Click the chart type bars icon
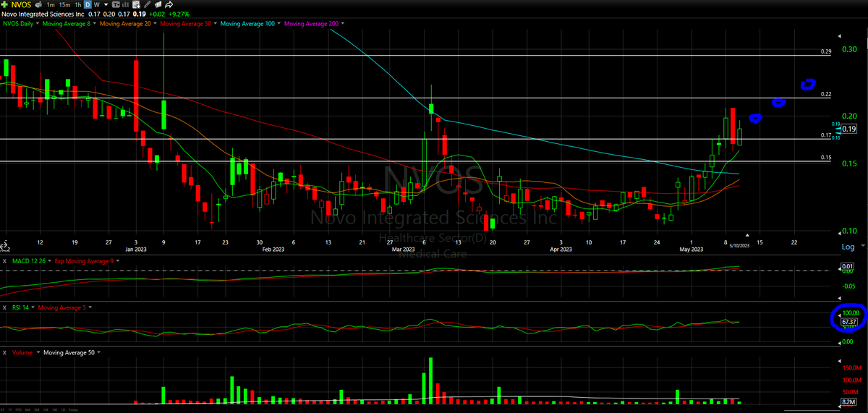The image size is (868, 413). 125,5
